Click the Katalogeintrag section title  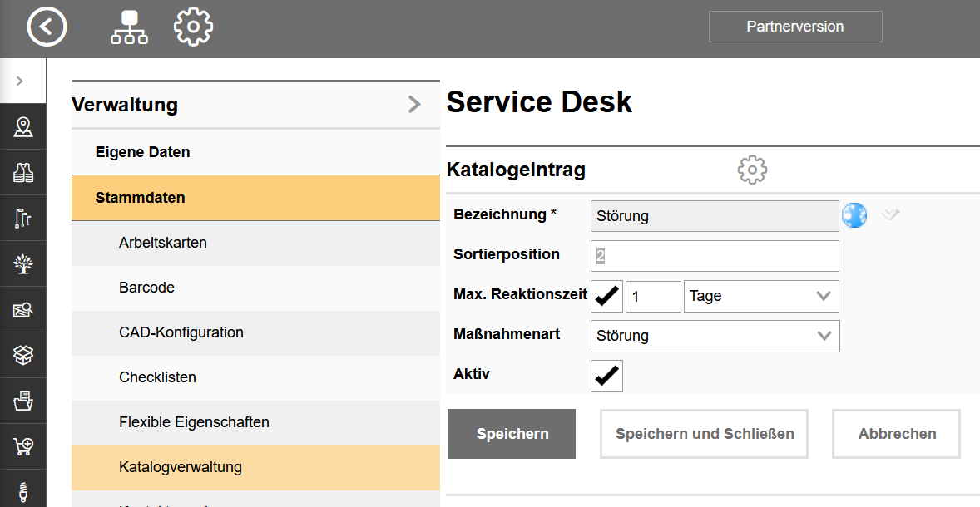(x=516, y=170)
